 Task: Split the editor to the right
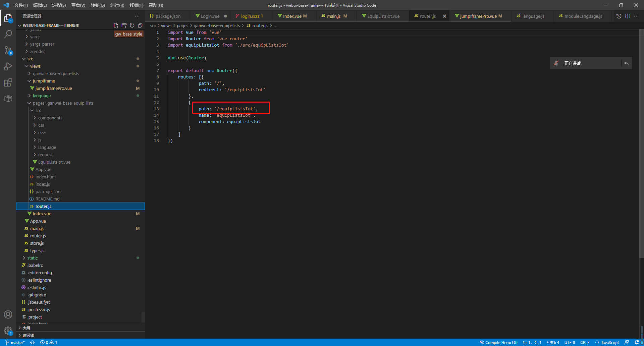click(x=628, y=16)
